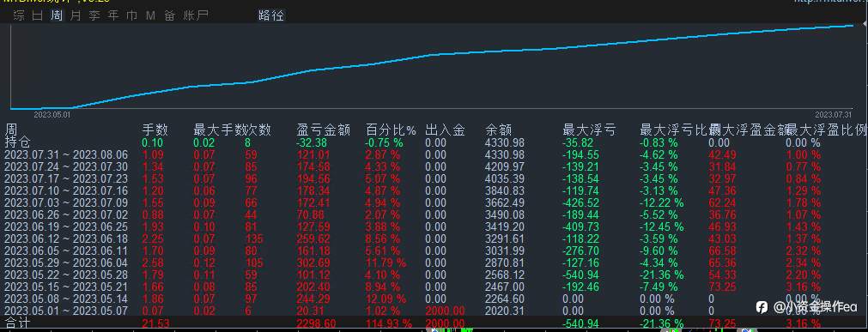Viewport: 868px width, 332px height.
Task: Click the 百分比% column header
Action: tap(391, 130)
